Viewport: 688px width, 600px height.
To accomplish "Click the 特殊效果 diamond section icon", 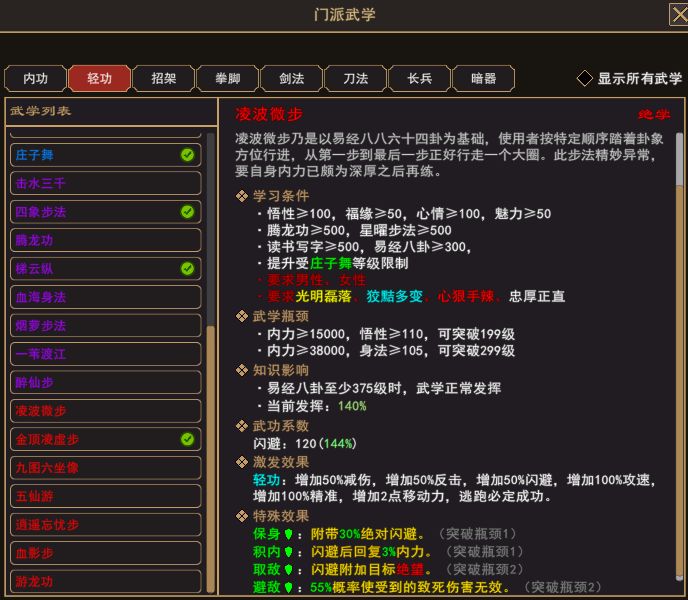I will (242, 516).
